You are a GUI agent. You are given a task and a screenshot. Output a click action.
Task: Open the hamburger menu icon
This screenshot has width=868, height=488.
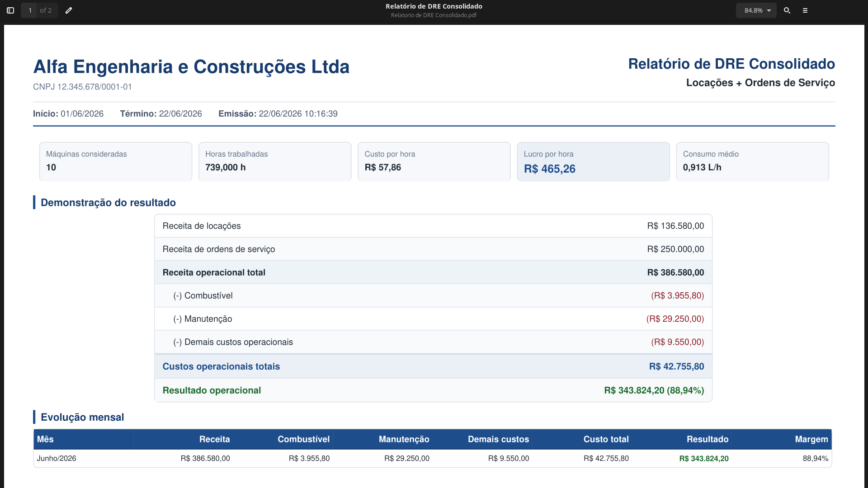tap(805, 10)
